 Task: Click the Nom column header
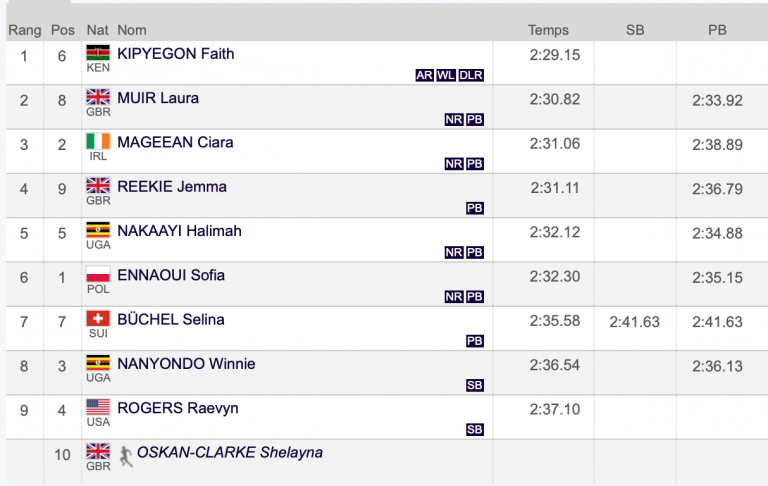point(131,30)
